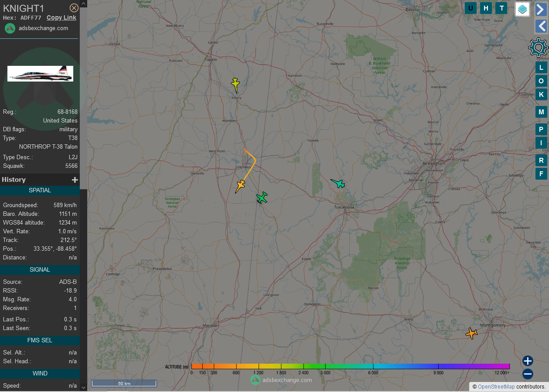This screenshot has width=549, height=392.
Task: Open the map layers selector icon
Action: coord(522,9)
